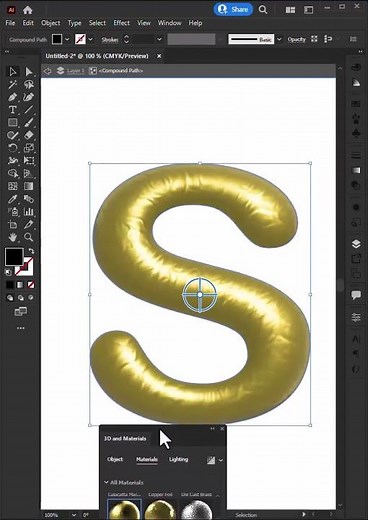Select the Selection tool arrow
Screen dimensions: 368x520
coord(13,72)
